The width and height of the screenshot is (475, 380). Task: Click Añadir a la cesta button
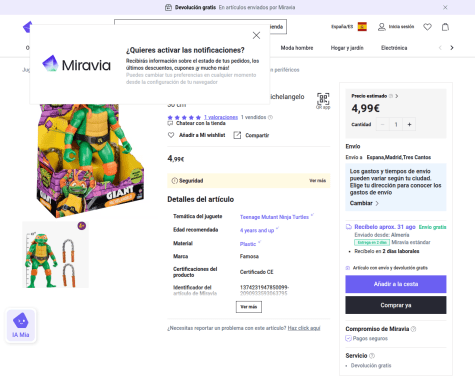click(396, 284)
